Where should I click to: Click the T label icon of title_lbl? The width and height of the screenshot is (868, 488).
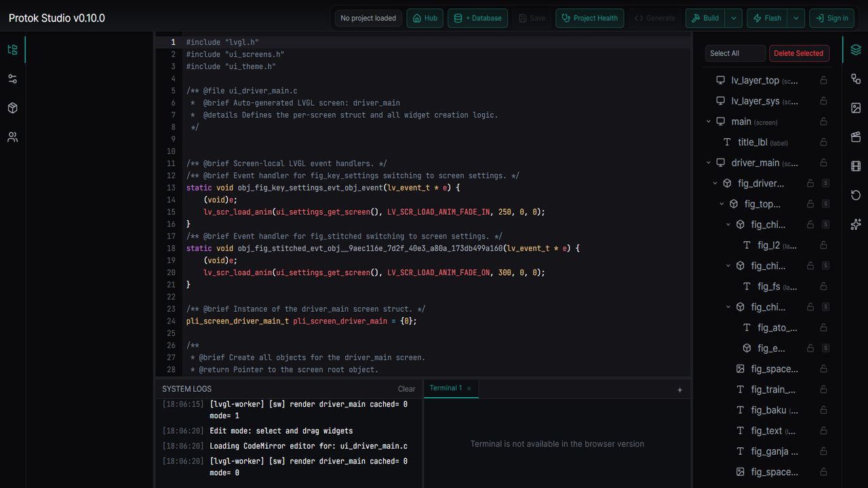point(728,142)
